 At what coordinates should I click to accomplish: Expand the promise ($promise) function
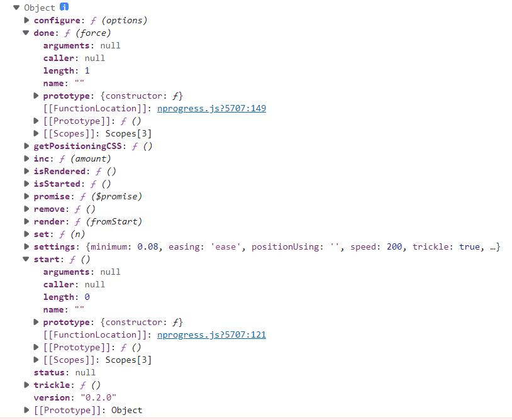(x=26, y=196)
